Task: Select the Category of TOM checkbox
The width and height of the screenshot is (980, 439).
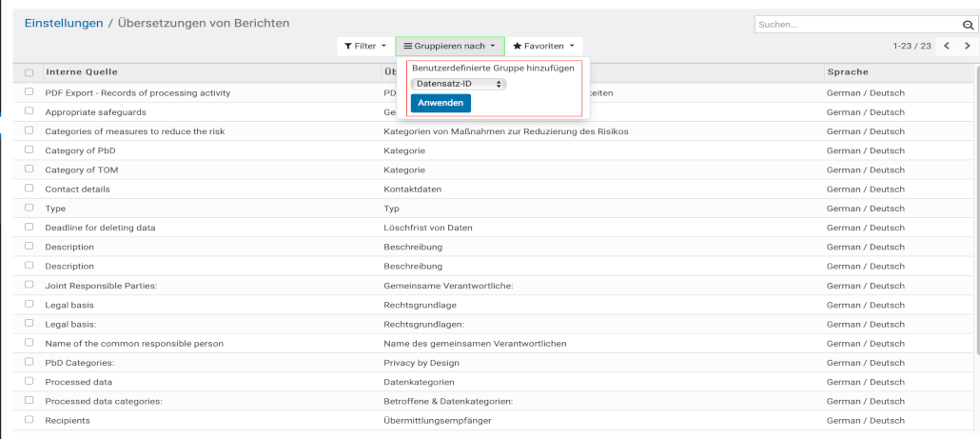Action: [29, 170]
